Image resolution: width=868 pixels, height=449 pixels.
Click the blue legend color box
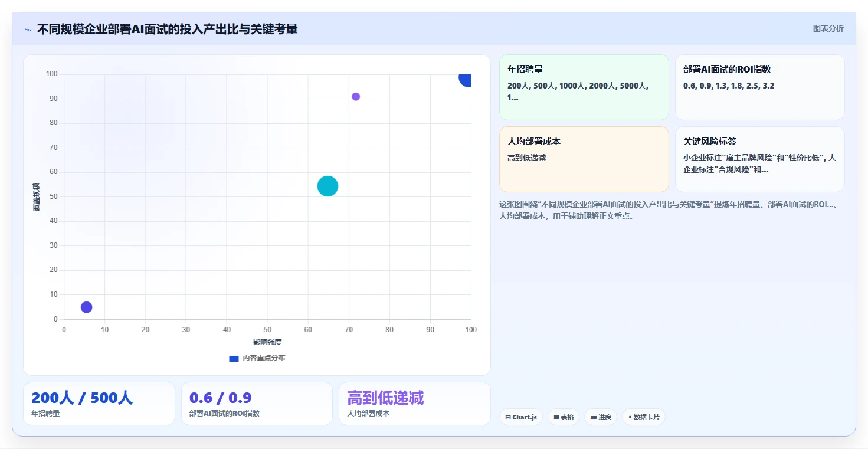point(234,358)
